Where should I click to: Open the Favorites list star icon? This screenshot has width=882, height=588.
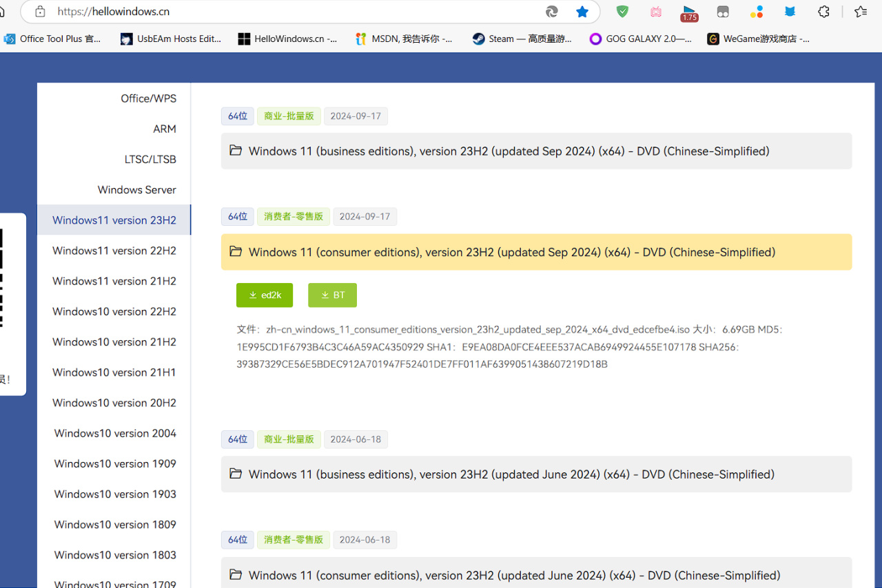click(x=861, y=11)
